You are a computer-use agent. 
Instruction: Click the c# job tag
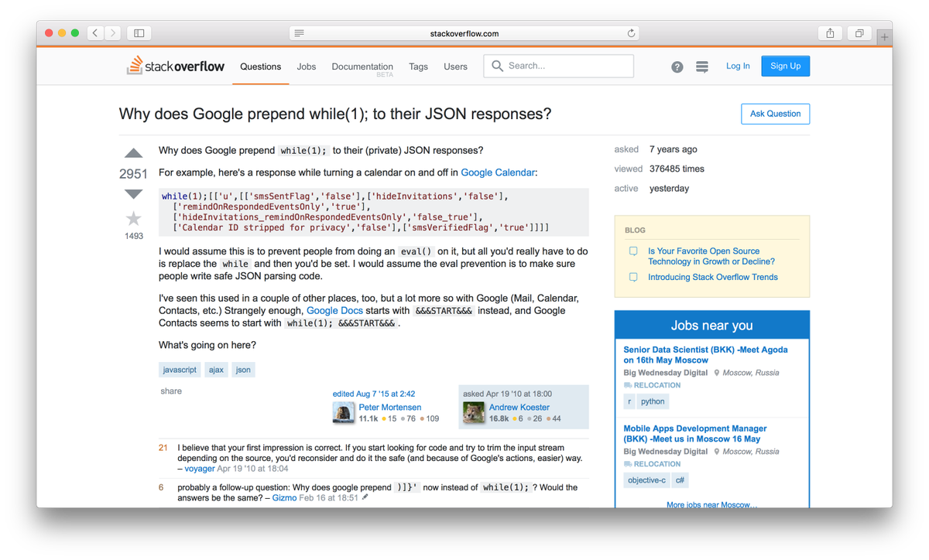[680, 480]
